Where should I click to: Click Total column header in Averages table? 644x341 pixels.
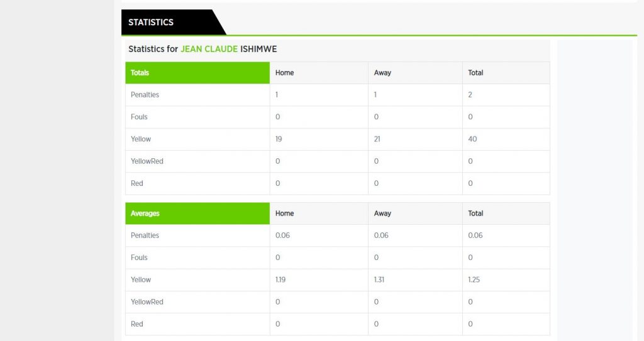(475, 214)
